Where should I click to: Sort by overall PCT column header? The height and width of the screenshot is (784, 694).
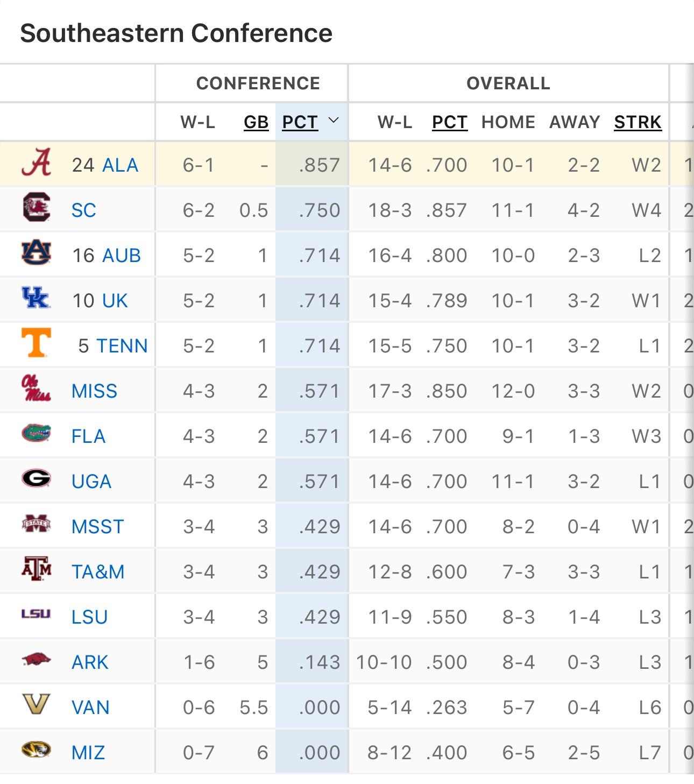449,122
